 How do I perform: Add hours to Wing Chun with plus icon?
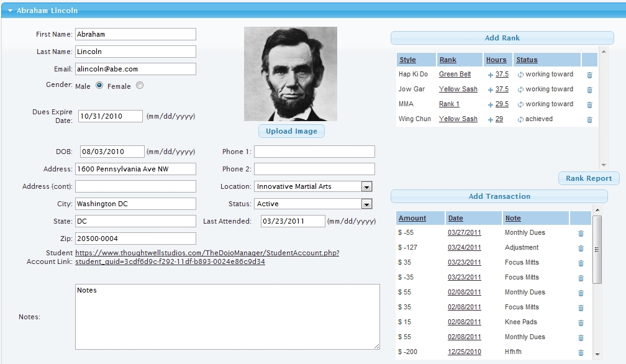490,120
